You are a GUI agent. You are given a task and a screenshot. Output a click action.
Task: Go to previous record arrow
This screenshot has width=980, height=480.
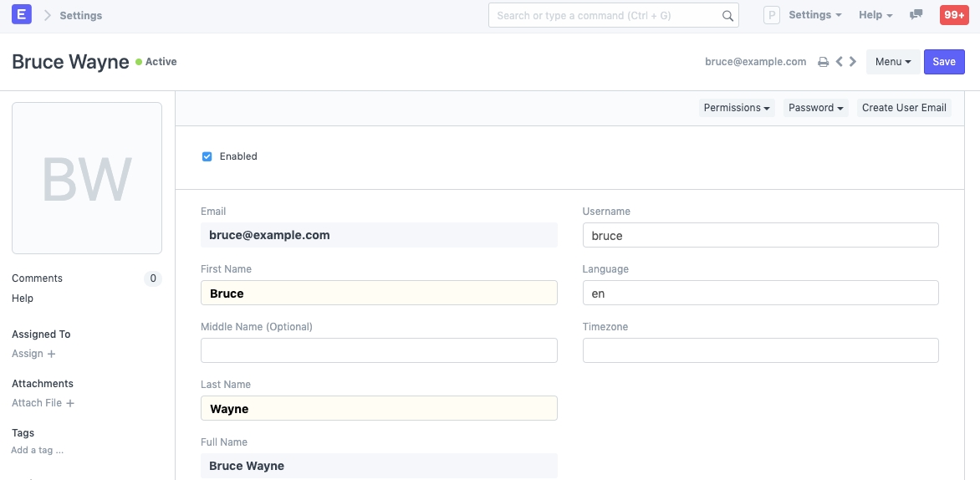pos(839,62)
